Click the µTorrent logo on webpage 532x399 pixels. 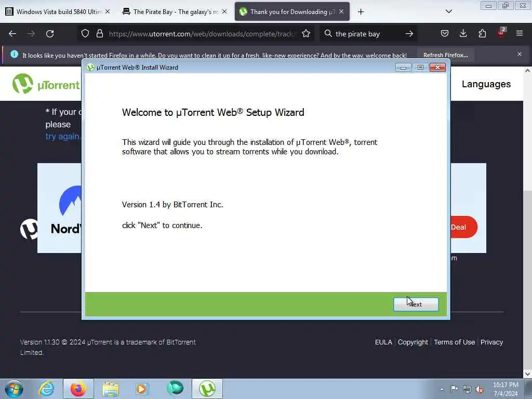(46, 84)
